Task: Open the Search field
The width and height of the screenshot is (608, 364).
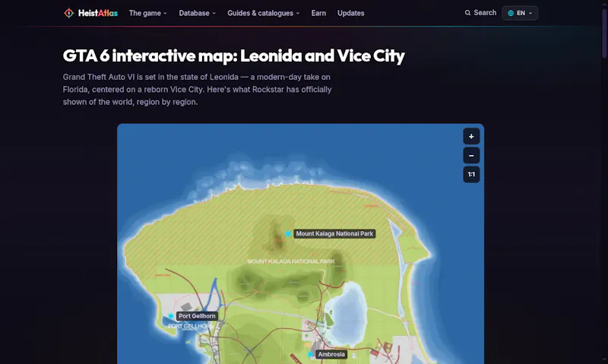Action: point(480,13)
